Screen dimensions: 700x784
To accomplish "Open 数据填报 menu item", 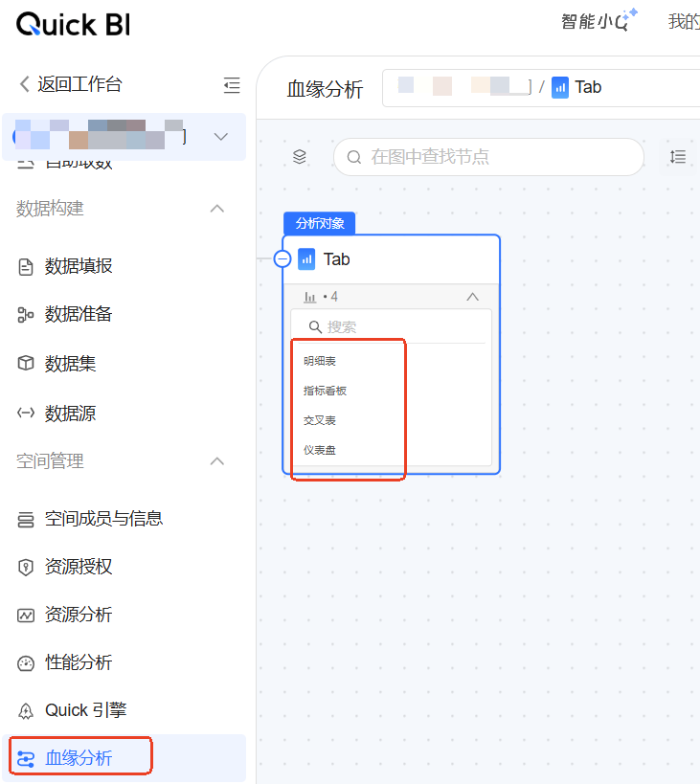I will [79, 266].
